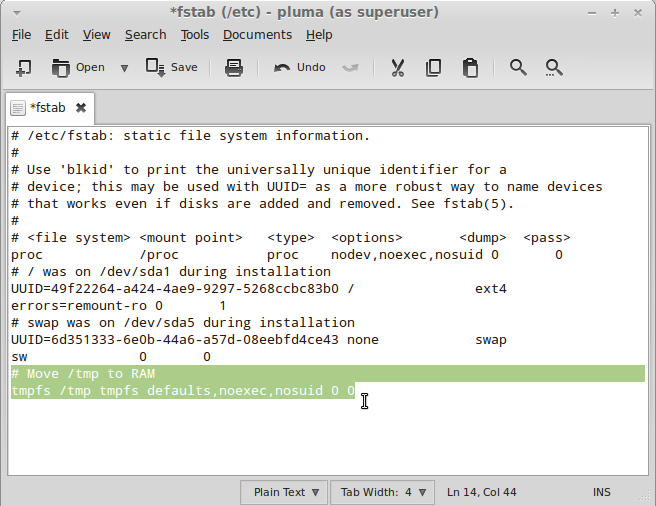Copy selected text using toolbar icon
This screenshot has height=506, width=656.
pos(433,67)
